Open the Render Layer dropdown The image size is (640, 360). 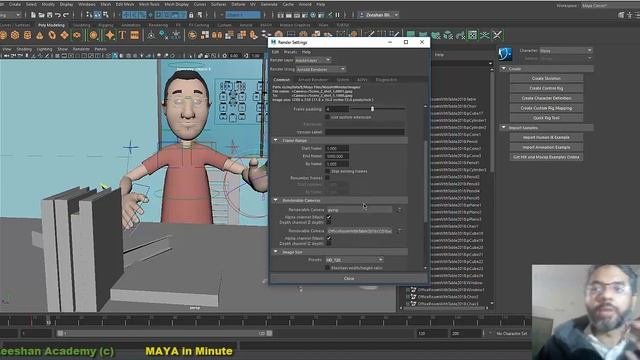point(313,60)
